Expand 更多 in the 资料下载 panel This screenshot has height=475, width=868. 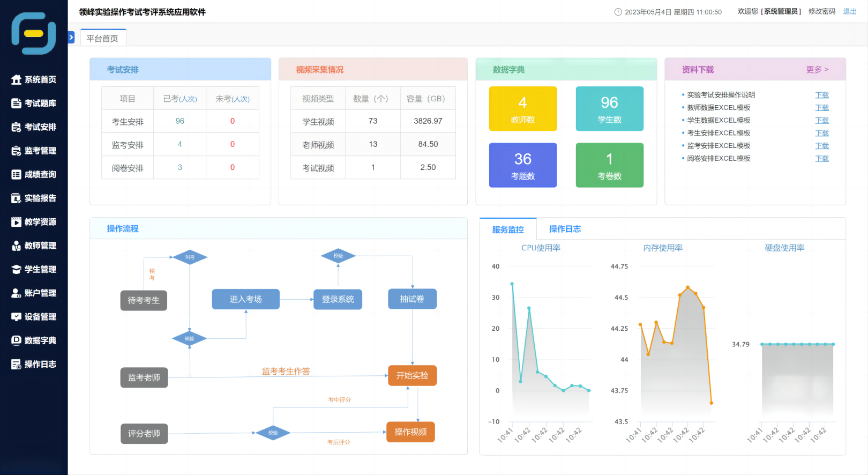point(817,70)
